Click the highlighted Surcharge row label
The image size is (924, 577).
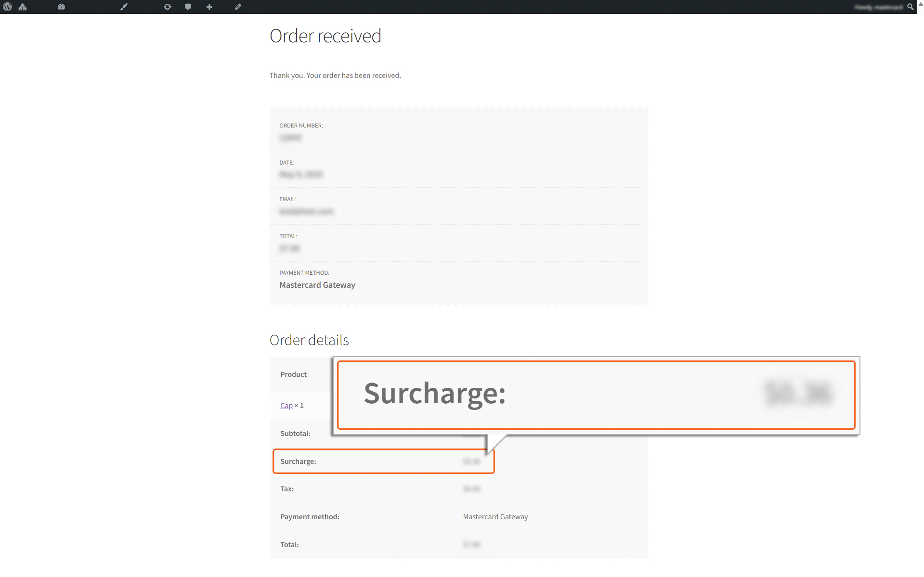(298, 462)
